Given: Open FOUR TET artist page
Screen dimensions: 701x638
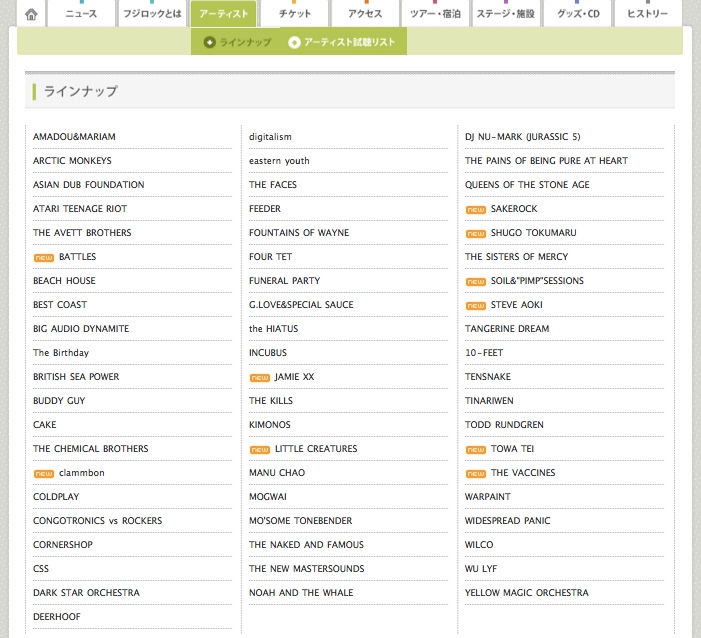Looking at the screenshot, I should pyautogui.click(x=270, y=257).
